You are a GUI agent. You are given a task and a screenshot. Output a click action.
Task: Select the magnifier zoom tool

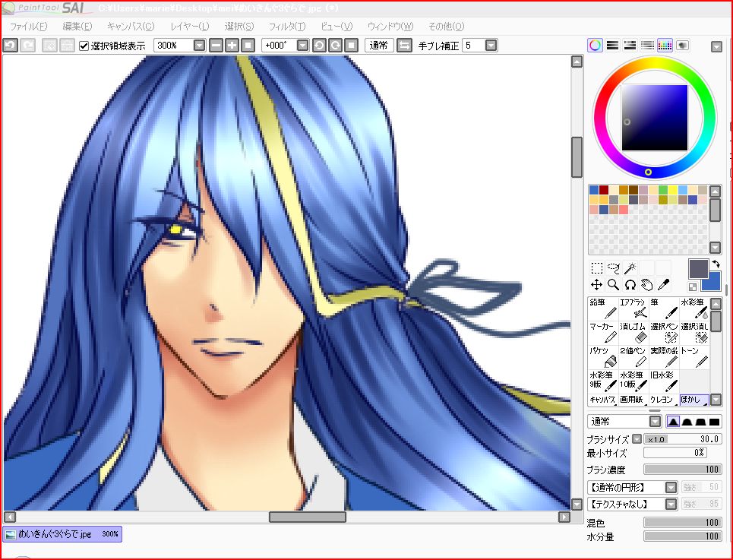[x=613, y=285]
